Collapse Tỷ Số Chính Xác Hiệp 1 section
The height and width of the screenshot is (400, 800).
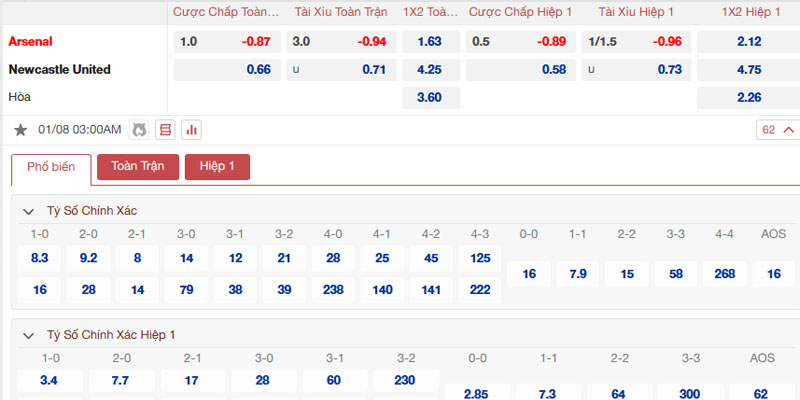tap(29, 335)
